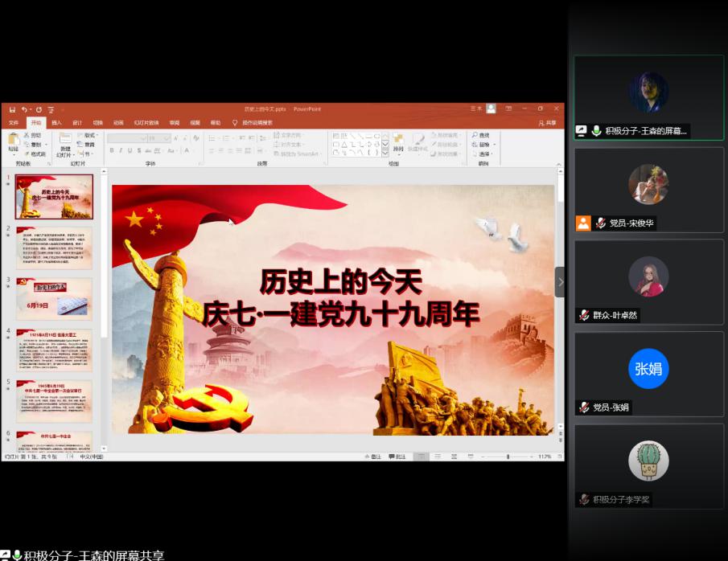Open the font size dropdown
This screenshot has height=561, width=728.
[167, 138]
